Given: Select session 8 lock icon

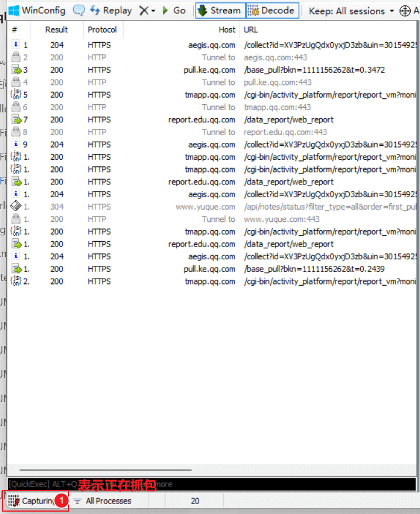Looking at the screenshot, I should 16,132.
